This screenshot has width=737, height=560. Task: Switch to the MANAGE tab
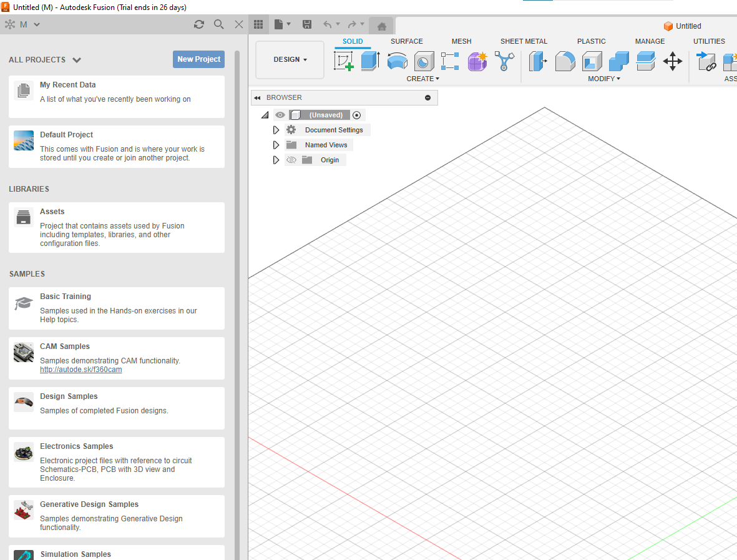pos(650,41)
